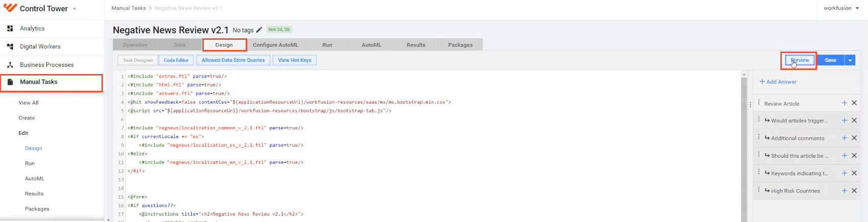Open the workfusion user dropdown
The image size is (868, 222).
841,8
